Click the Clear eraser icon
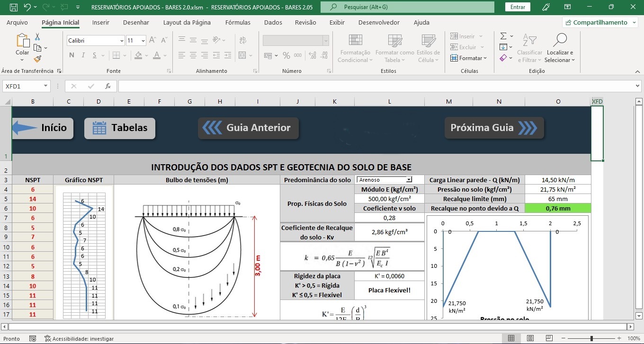644x344 pixels. point(503,58)
